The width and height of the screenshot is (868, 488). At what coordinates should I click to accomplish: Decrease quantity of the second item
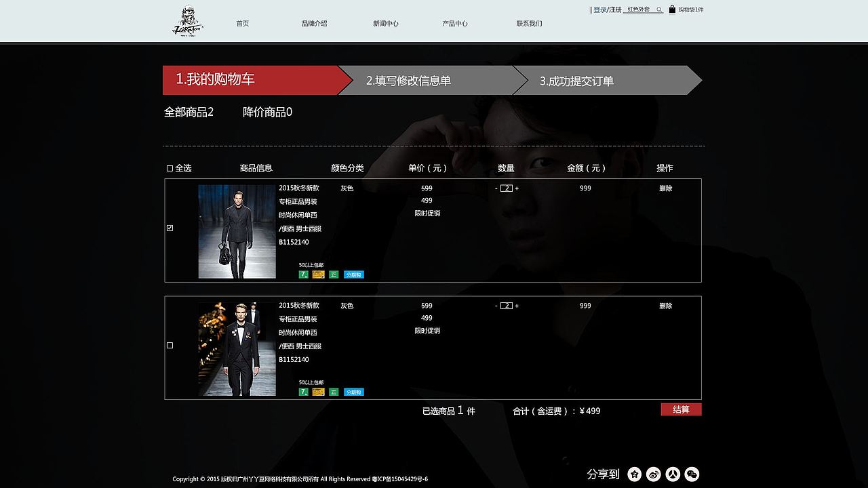(x=496, y=306)
